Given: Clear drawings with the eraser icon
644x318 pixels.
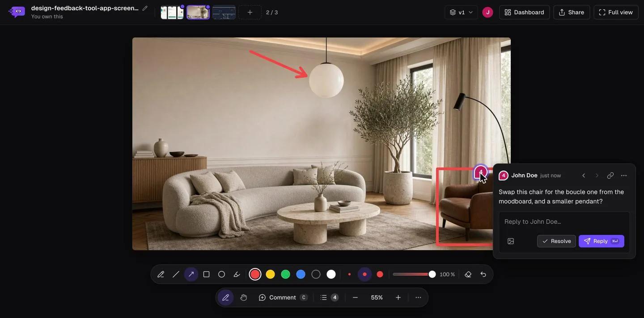Looking at the screenshot, I should [468, 274].
